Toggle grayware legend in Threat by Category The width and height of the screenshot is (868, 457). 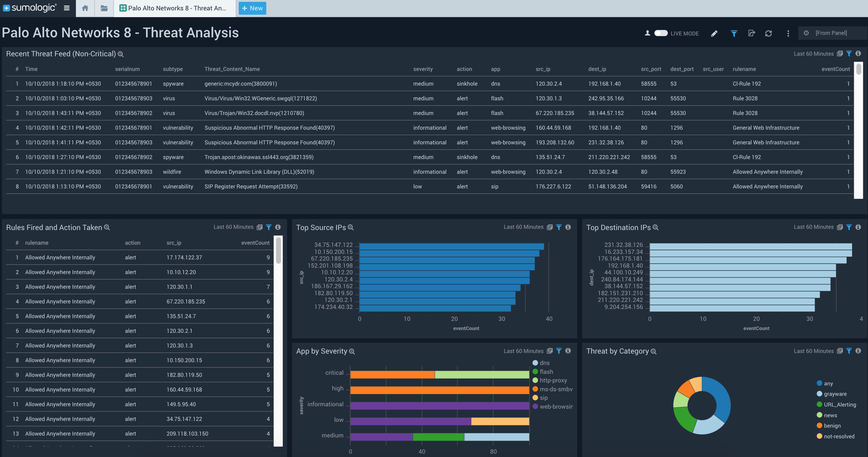(832, 394)
